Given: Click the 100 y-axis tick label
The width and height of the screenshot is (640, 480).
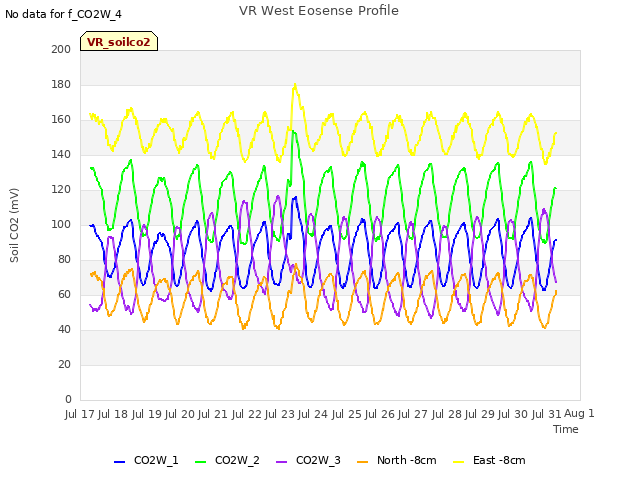Looking at the screenshot, I should (x=61, y=224).
